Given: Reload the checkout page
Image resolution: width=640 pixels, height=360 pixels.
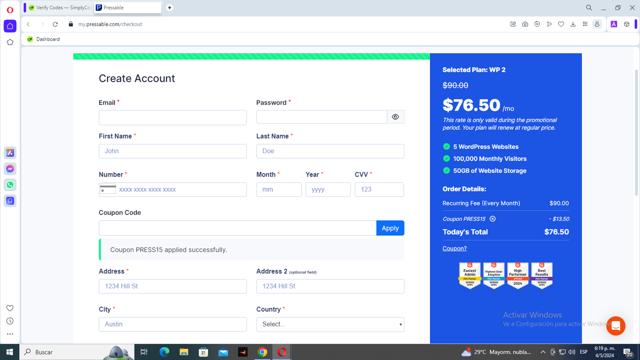Looking at the screenshot, I should (x=55, y=24).
